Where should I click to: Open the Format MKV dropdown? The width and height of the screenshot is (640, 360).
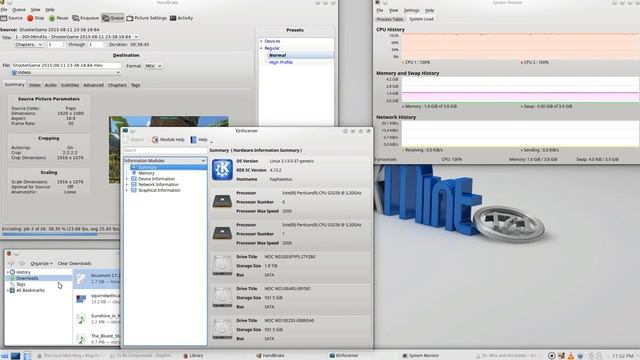153,66
